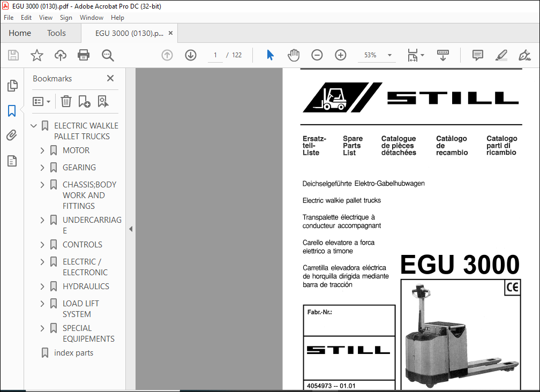Collapse ELECTRIC WALKIE PALLET TRUCKS bookmark
540x392 pixels.
[33, 126]
